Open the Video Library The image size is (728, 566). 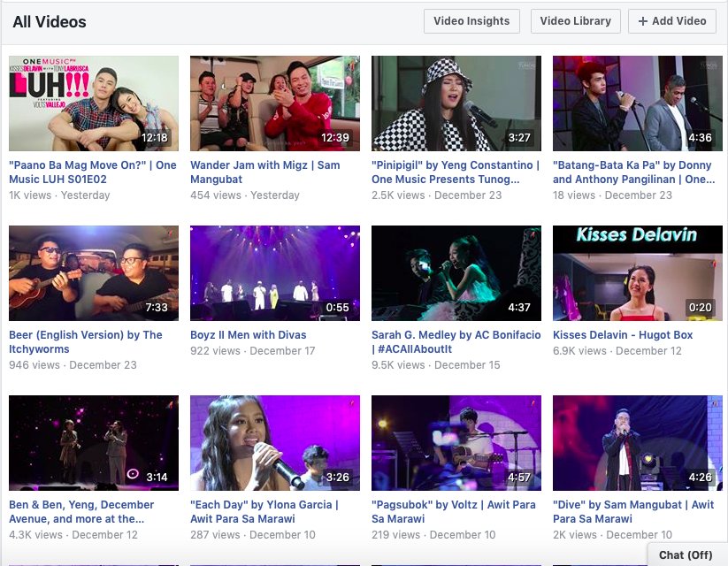[x=575, y=21]
